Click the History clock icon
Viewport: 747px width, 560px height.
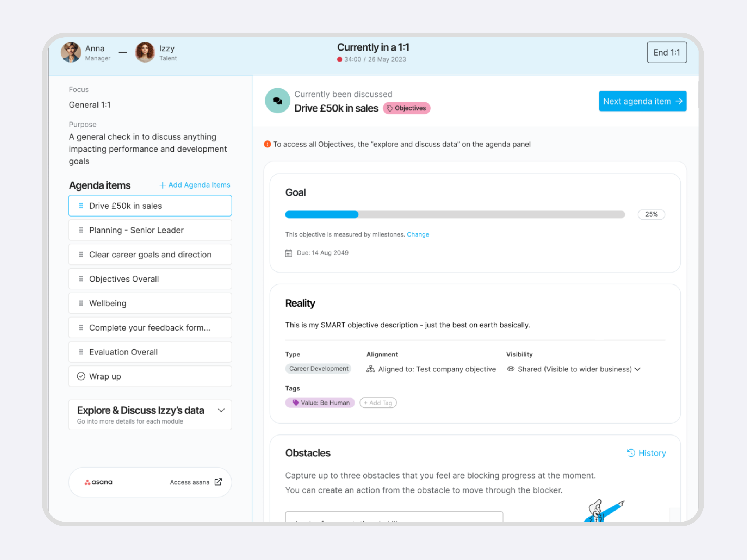(631, 453)
